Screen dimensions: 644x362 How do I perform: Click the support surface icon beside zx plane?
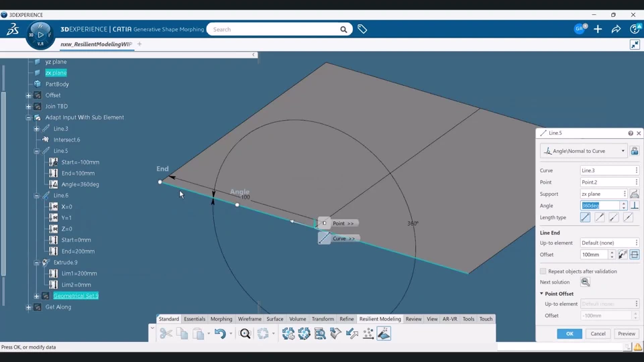(x=635, y=194)
